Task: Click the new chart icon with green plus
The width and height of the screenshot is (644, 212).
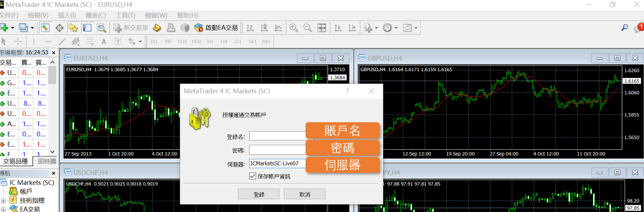Action: [x=5, y=28]
